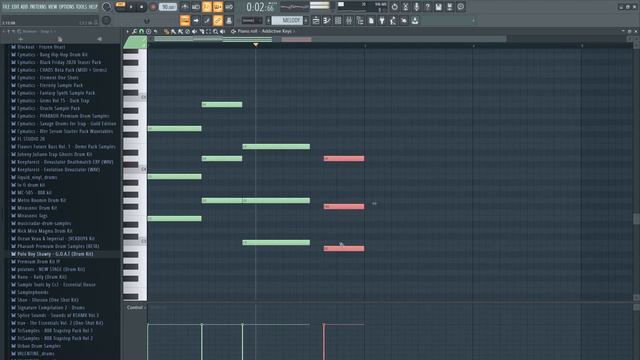Screen dimensions: 640x360
Task: Click the arrow step-edit icon next to keyboard button
Action: click(x=196, y=20)
